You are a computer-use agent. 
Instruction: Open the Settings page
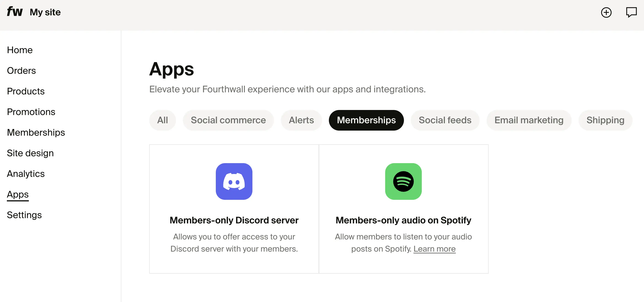coord(24,215)
